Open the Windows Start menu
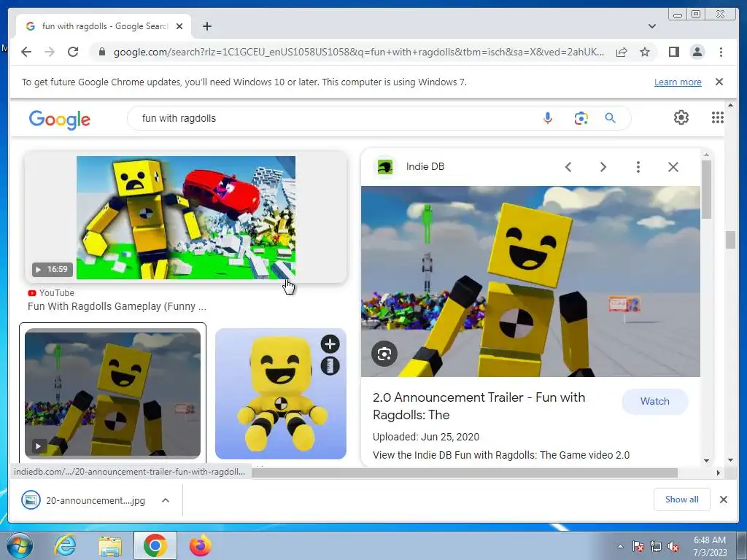This screenshot has height=560, width=747. coord(19,545)
